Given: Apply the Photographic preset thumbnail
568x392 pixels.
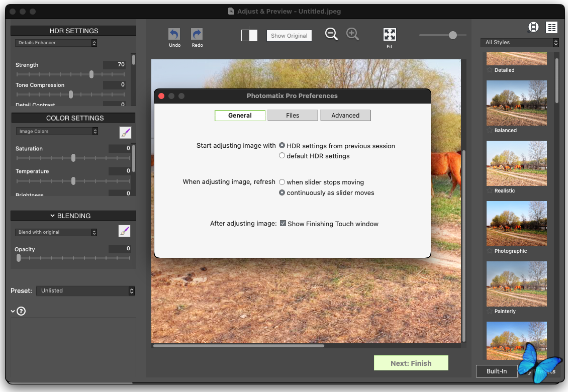Looking at the screenshot, I should point(517,224).
